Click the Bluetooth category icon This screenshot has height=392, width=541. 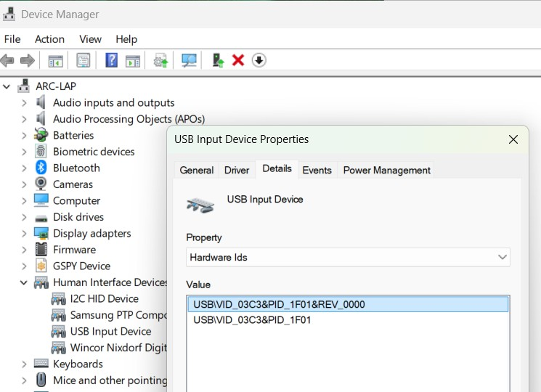41,168
